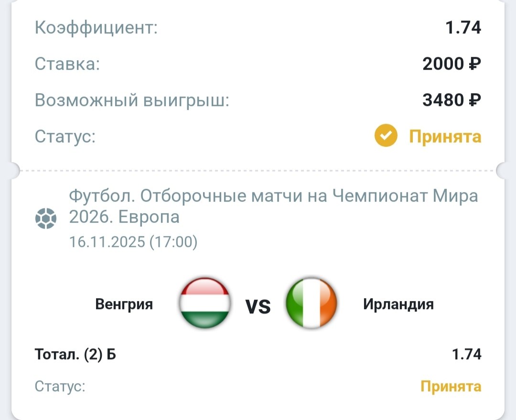
Task: Click the Ставка label
Action: (67, 64)
